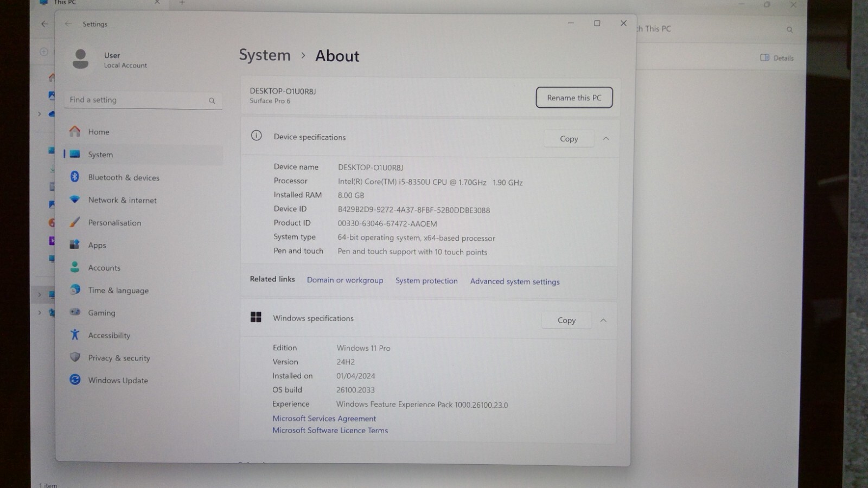Click the Network wifi icon in the Settings sidebar
This screenshot has height=488, width=868.
[75, 200]
